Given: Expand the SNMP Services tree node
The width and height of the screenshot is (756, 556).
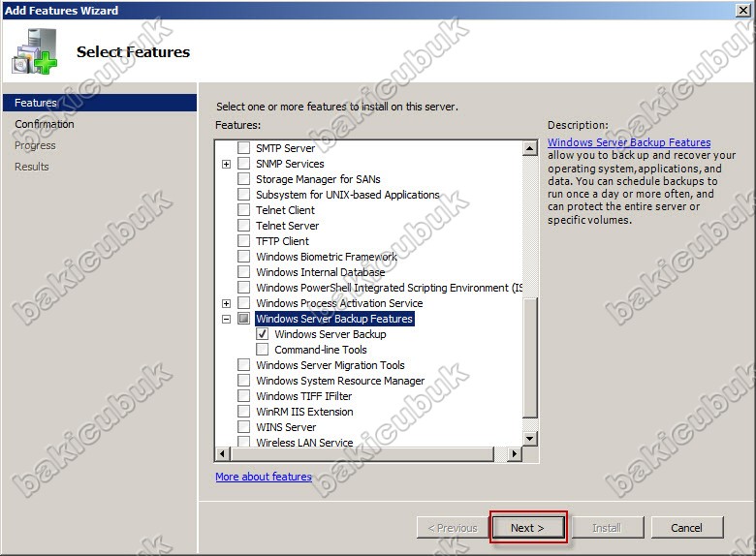Looking at the screenshot, I should point(226,164).
